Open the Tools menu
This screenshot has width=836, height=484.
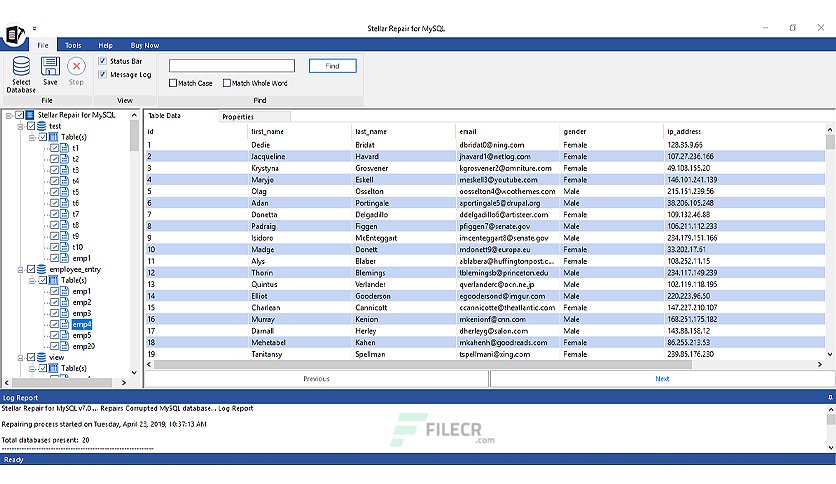[x=73, y=45]
